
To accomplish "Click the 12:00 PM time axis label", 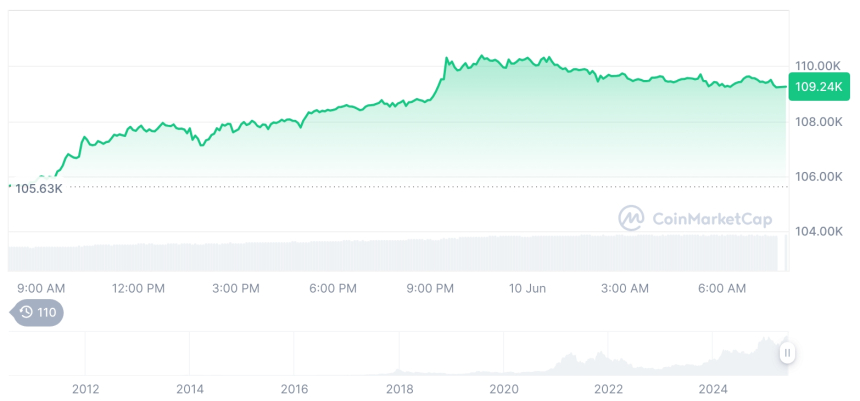I will [138, 288].
